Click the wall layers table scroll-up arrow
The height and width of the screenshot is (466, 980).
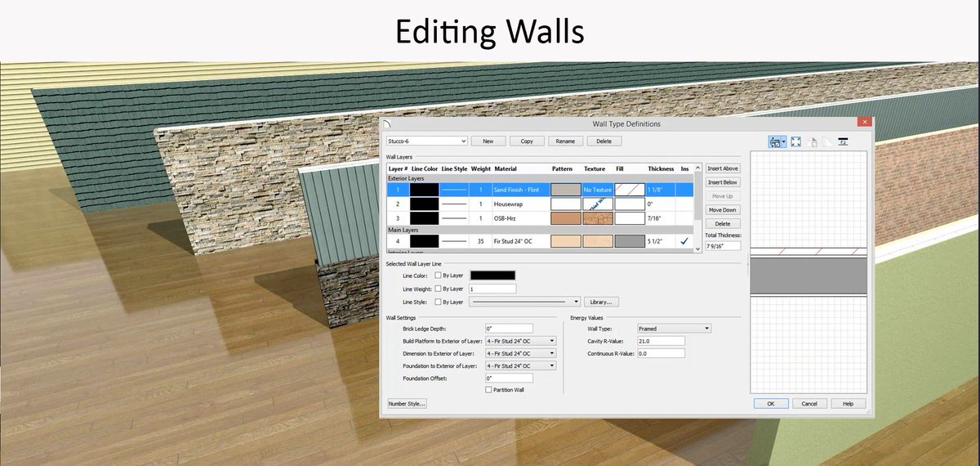697,167
